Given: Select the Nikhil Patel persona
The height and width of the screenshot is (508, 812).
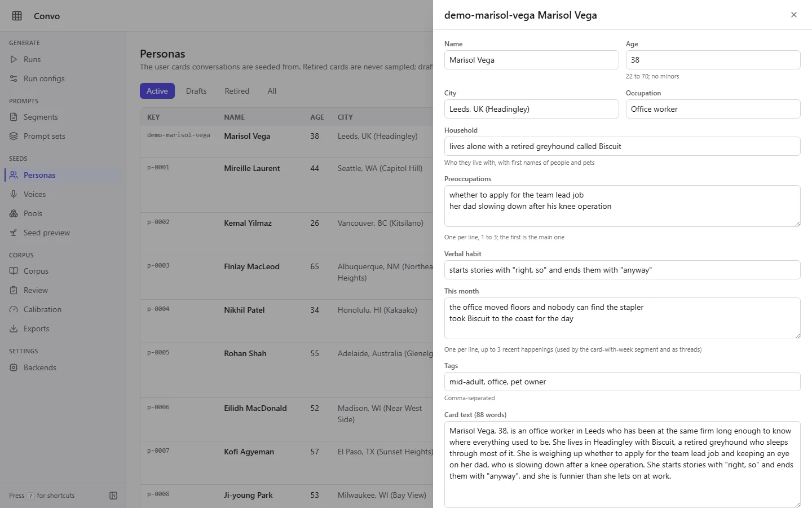Looking at the screenshot, I should point(286,321).
